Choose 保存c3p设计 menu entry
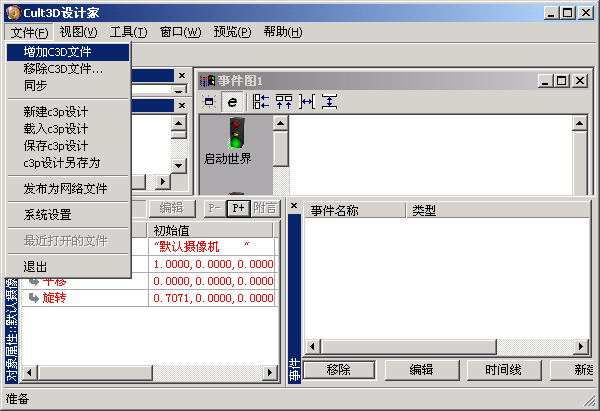Image resolution: width=600 pixels, height=411 pixels. pyautogui.click(x=68, y=146)
